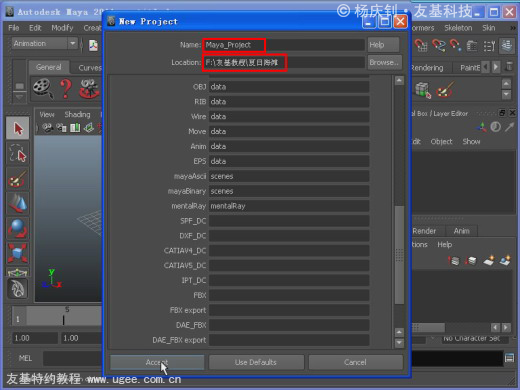Click the Browse button for Location

384,62
